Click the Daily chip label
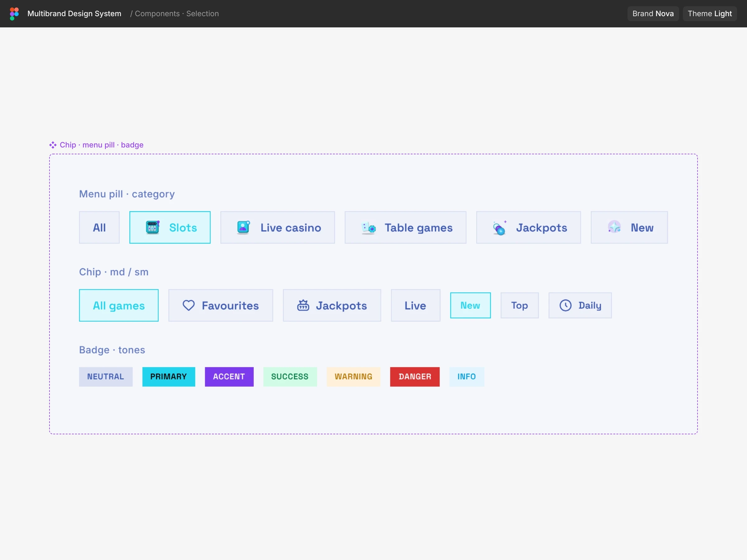The height and width of the screenshot is (560, 747). pos(590,306)
